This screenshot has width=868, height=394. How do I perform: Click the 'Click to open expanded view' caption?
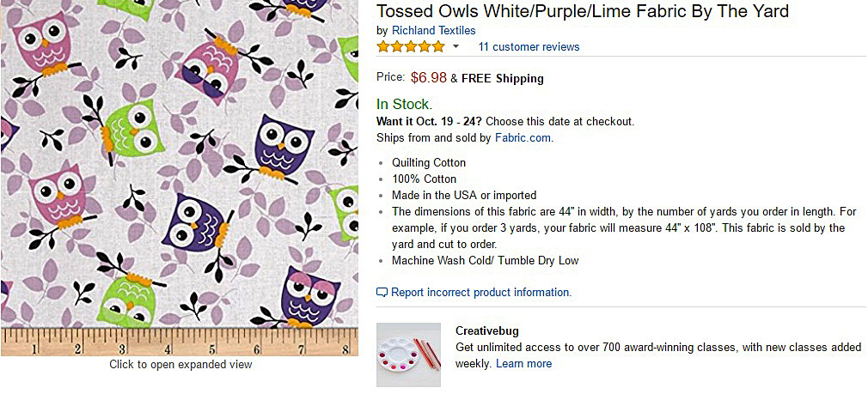(180, 365)
